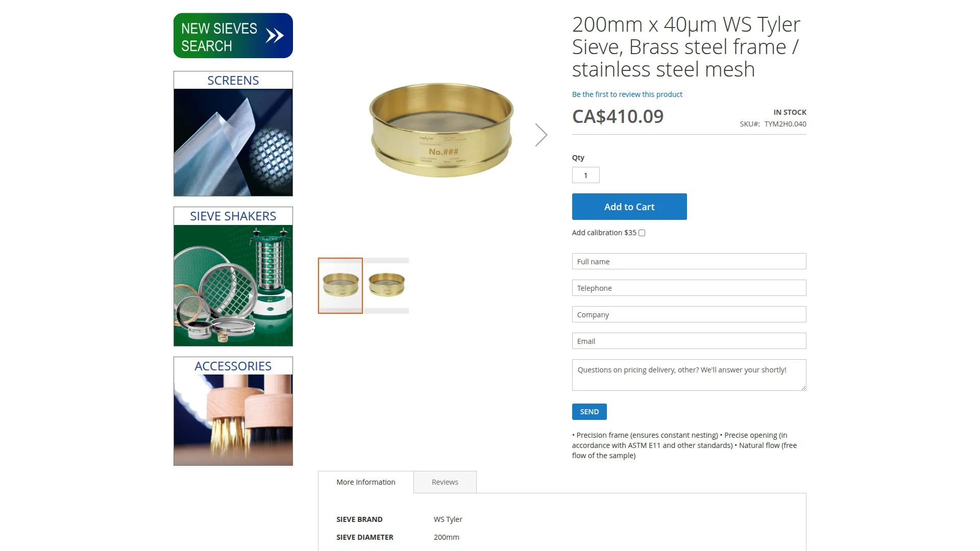Select the More Information tab
This screenshot has width=980, height=551.
(366, 482)
